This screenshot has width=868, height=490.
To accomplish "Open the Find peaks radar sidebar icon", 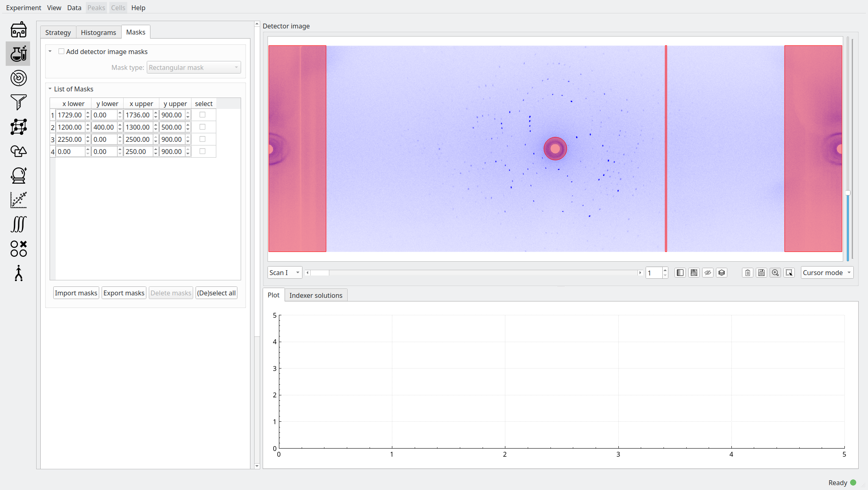I will coord(18,78).
